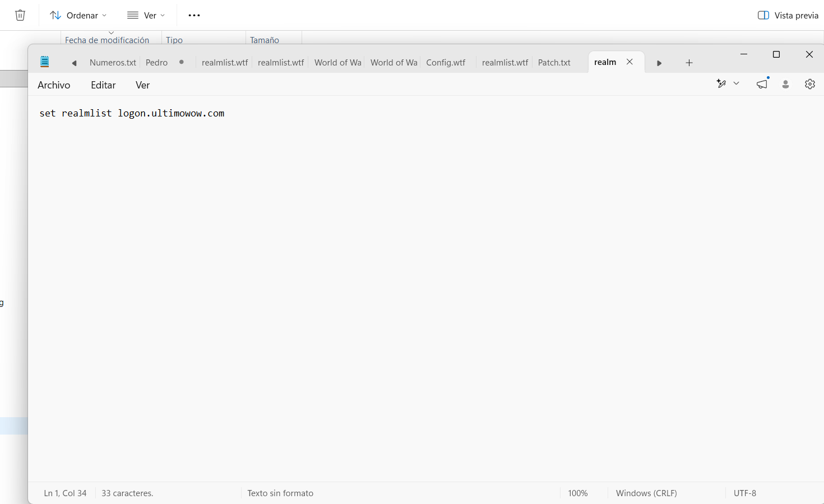Switch to the Numeros.txt tab

[113, 62]
